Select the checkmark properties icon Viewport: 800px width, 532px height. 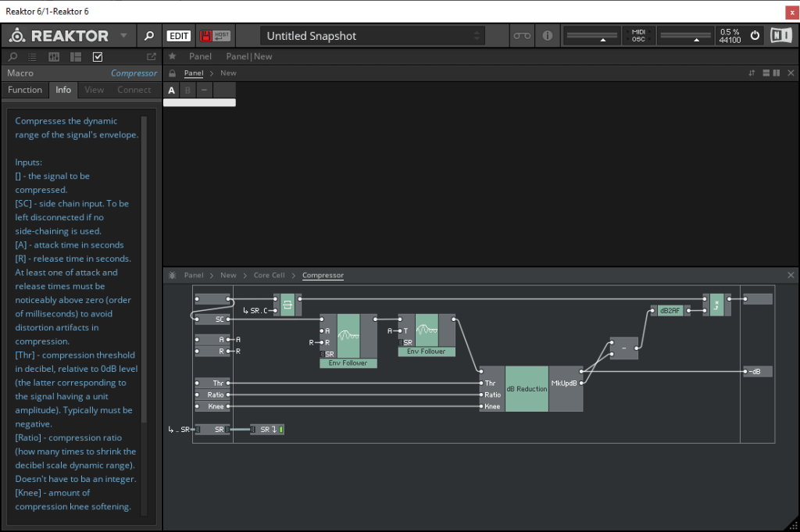pos(98,57)
